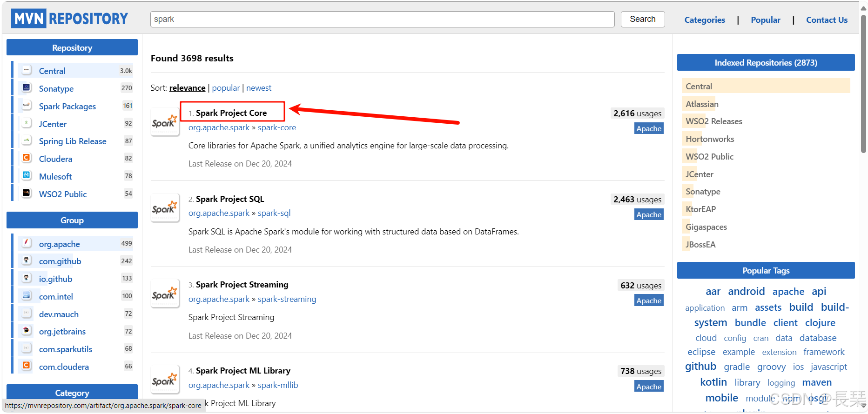Click the spark-core artifact link
The width and height of the screenshot is (868, 414).
(277, 127)
